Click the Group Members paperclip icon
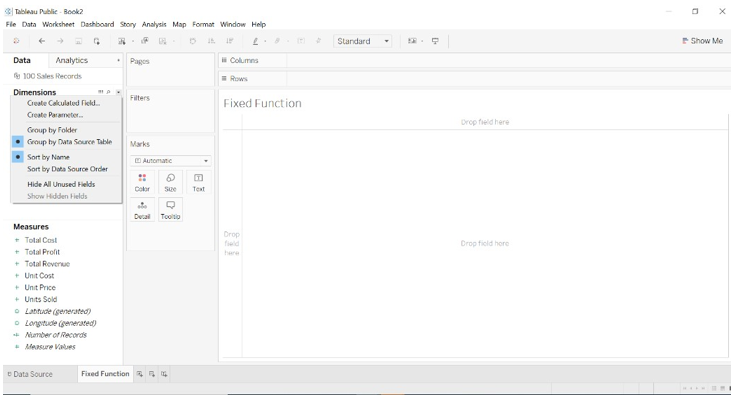 277,41
